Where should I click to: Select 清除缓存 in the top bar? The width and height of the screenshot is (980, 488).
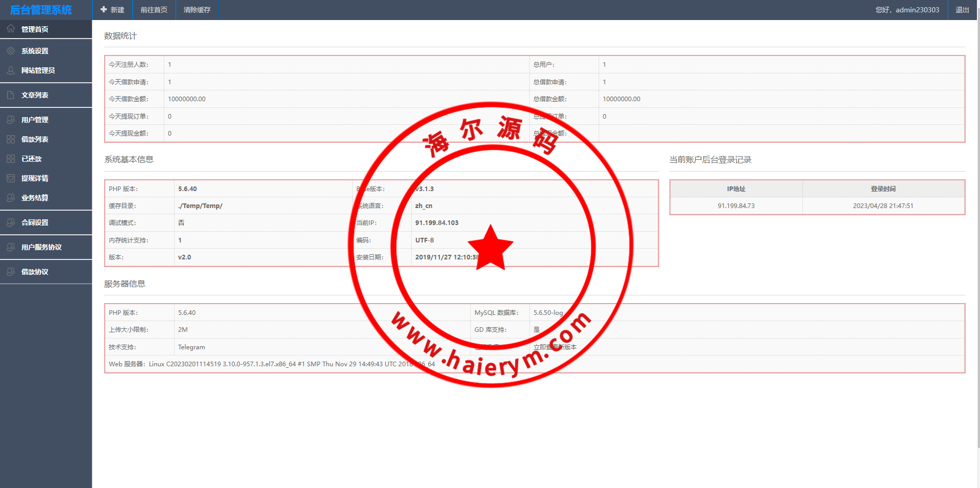[197, 10]
